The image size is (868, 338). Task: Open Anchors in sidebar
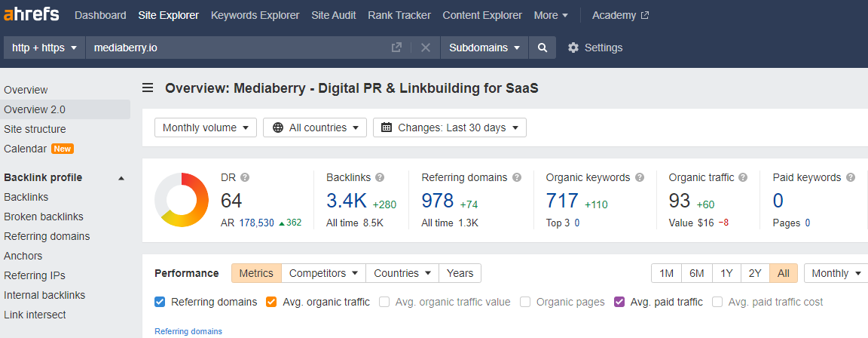(23, 256)
